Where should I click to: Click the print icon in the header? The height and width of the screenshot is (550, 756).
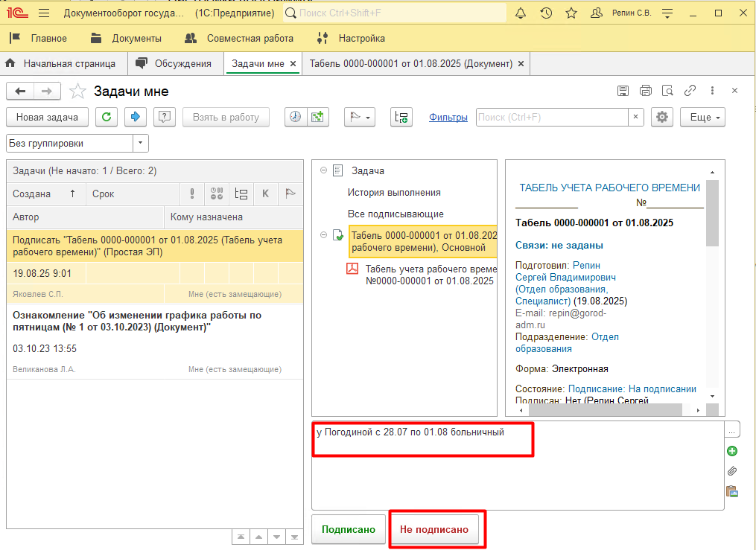tap(645, 91)
